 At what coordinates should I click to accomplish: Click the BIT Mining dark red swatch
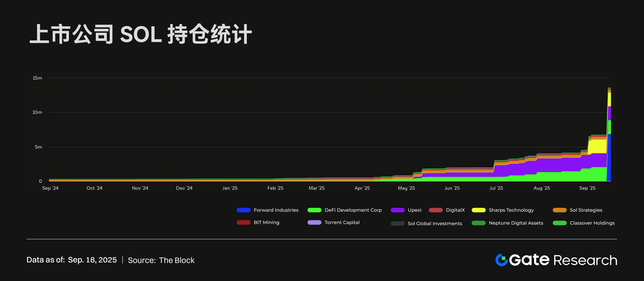pos(244,222)
